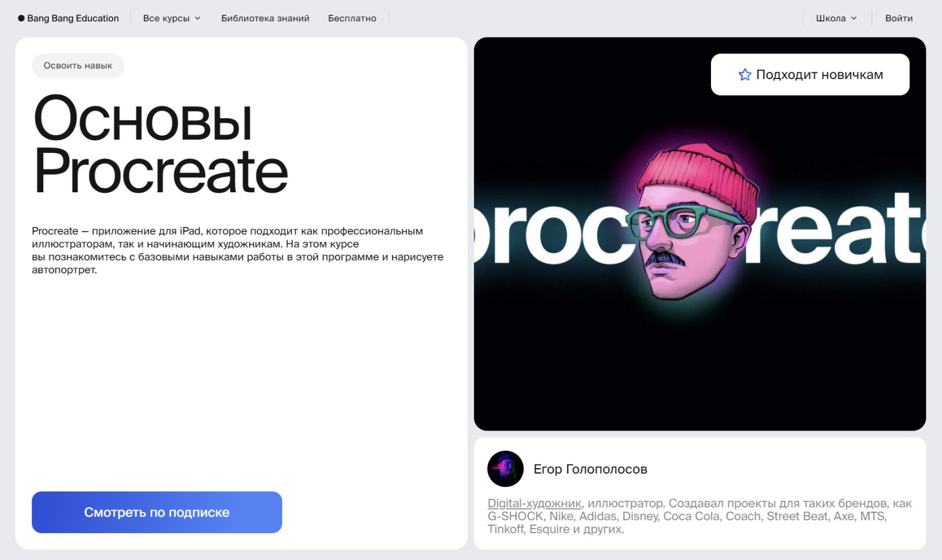The image size is (942, 560).
Task: Click the Смотреть по подписке button
Action: coord(157,512)
